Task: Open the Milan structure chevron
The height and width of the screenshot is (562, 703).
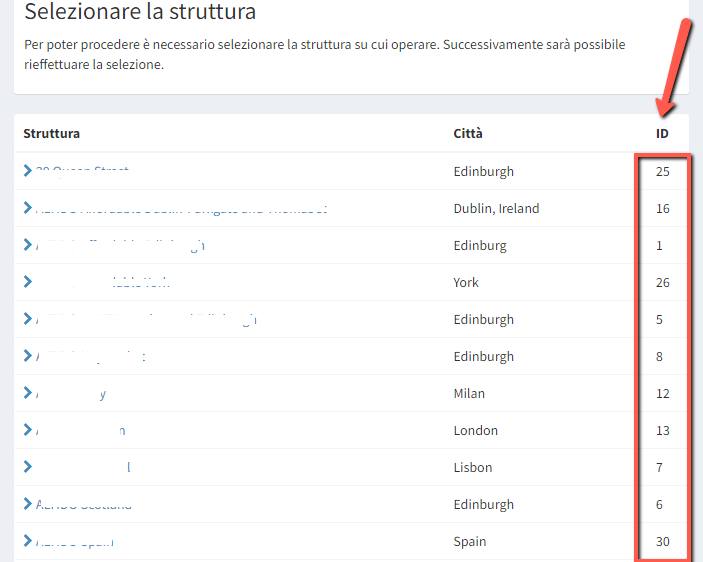Action: (x=28, y=393)
